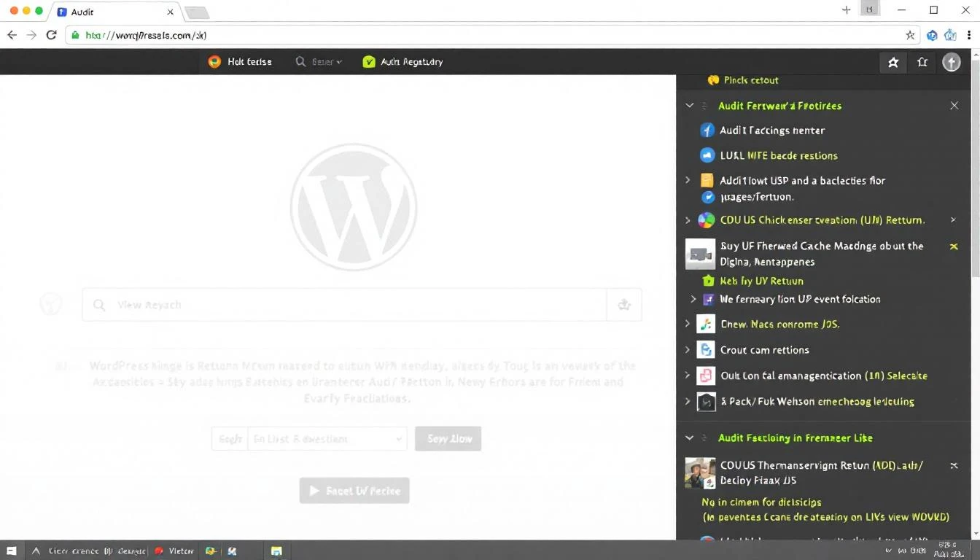
Task: Collapse the Audit Fertwen'd Frotirees section
Action: (689, 105)
